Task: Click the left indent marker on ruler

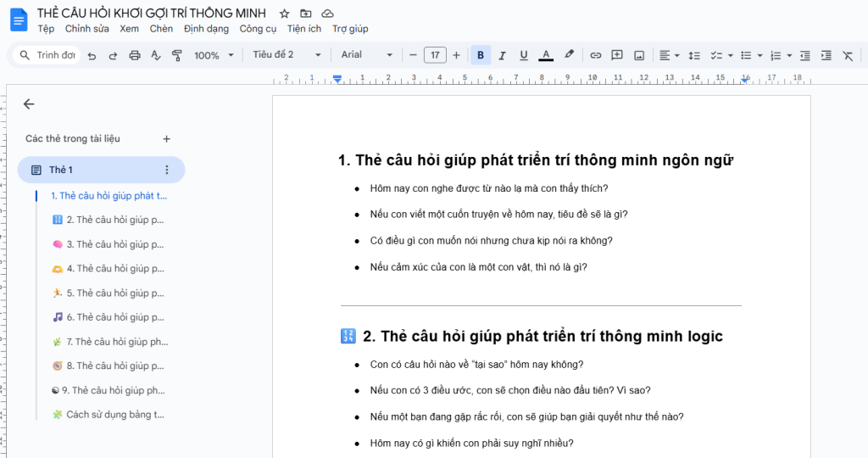Action: tap(337, 79)
